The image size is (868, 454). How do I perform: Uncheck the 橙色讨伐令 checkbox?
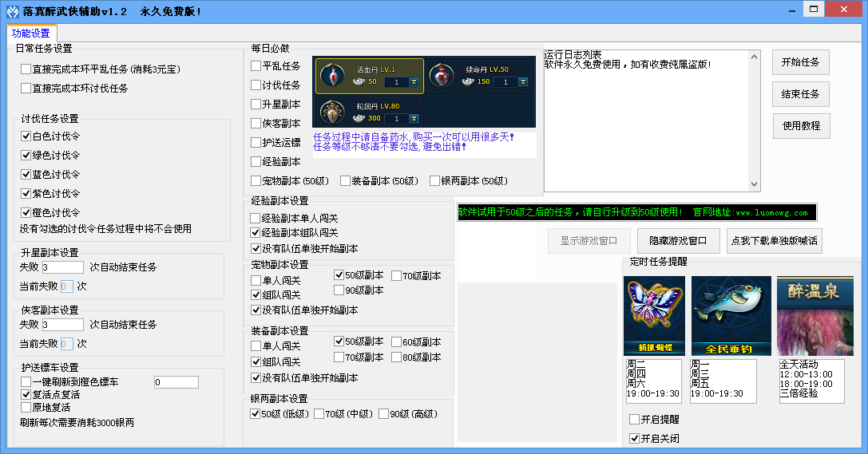(26, 212)
